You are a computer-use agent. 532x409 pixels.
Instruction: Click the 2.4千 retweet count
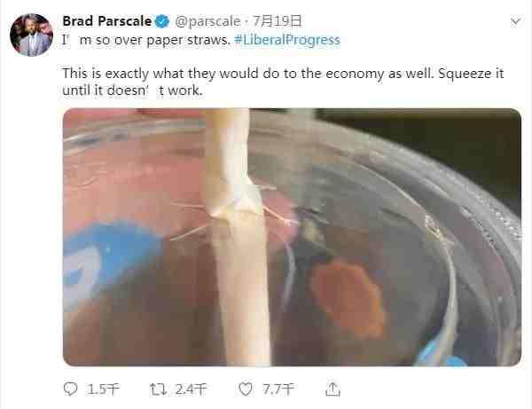point(191,389)
